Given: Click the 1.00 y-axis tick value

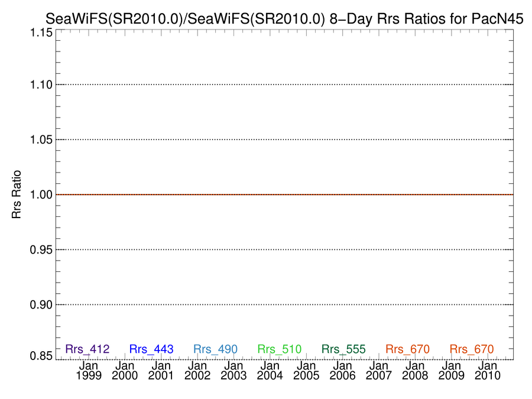Looking at the screenshot, I should pos(41,194).
